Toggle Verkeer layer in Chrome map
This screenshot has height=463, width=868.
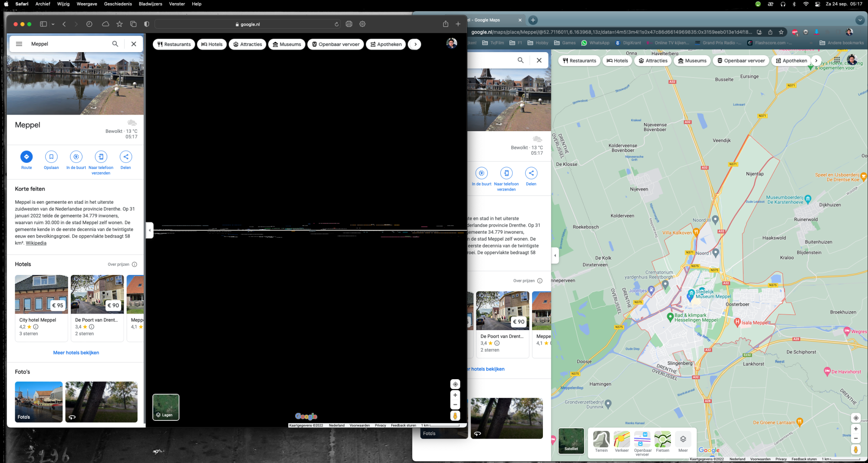pyautogui.click(x=622, y=442)
